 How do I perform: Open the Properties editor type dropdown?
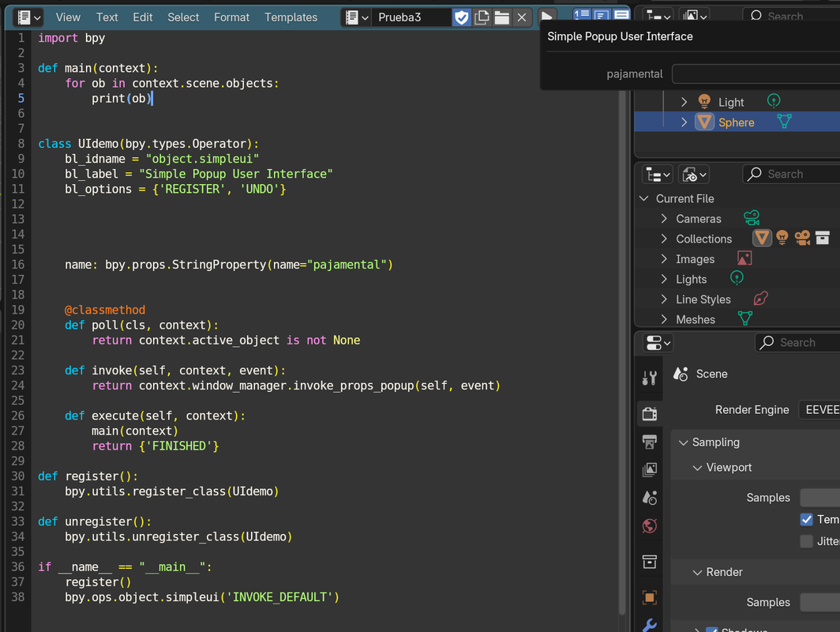tap(658, 343)
